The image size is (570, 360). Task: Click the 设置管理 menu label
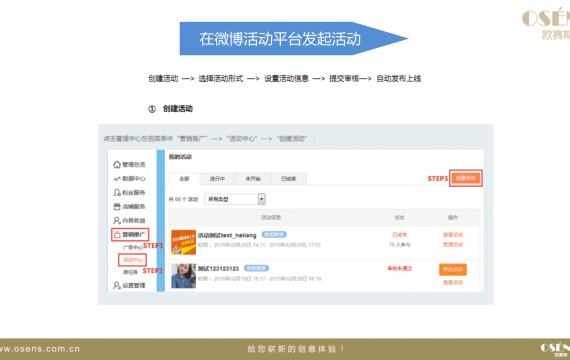click(134, 285)
